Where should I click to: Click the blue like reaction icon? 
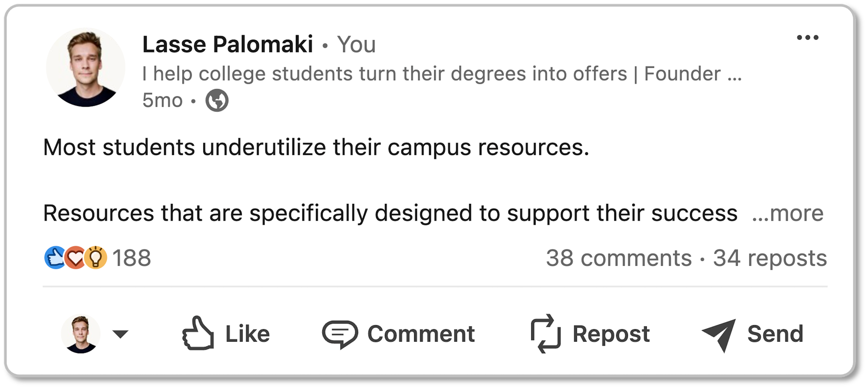coord(55,258)
